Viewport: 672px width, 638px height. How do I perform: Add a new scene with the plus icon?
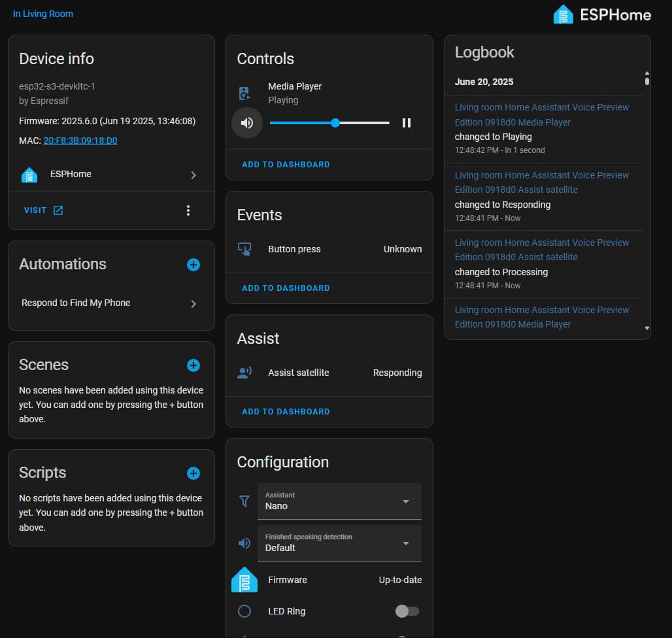pos(193,365)
